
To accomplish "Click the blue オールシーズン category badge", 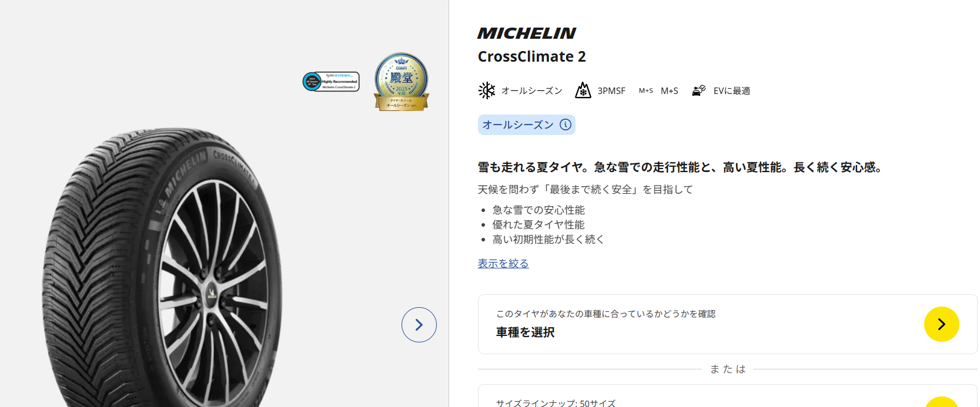I will pyautogui.click(x=526, y=125).
